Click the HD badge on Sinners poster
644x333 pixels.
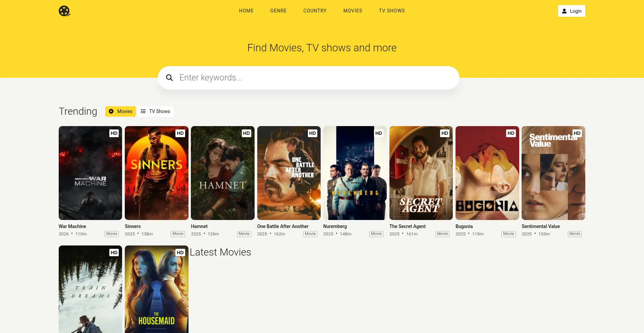coord(180,133)
